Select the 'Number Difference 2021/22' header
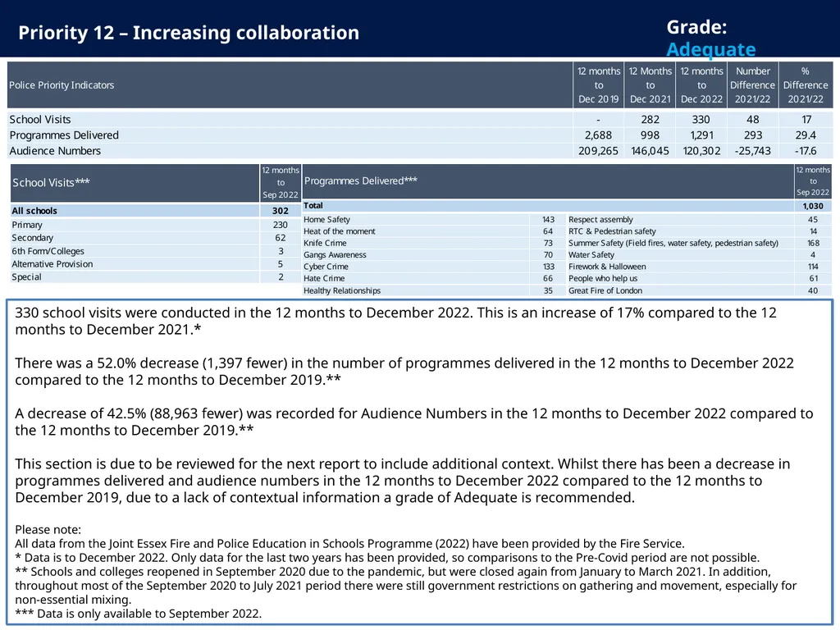The width and height of the screenshot is (840, 630). (752, 85)
